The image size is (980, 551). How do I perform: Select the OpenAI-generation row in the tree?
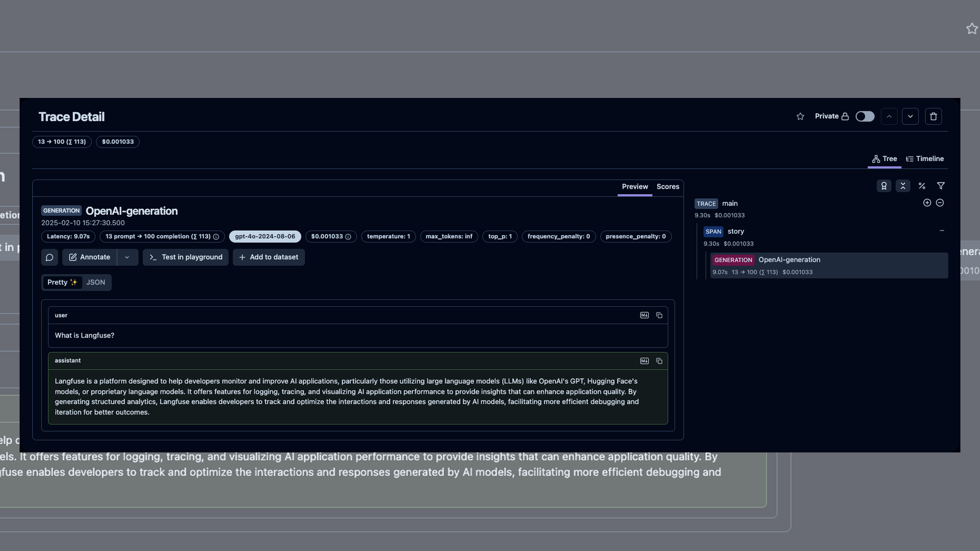pos(829,266)
